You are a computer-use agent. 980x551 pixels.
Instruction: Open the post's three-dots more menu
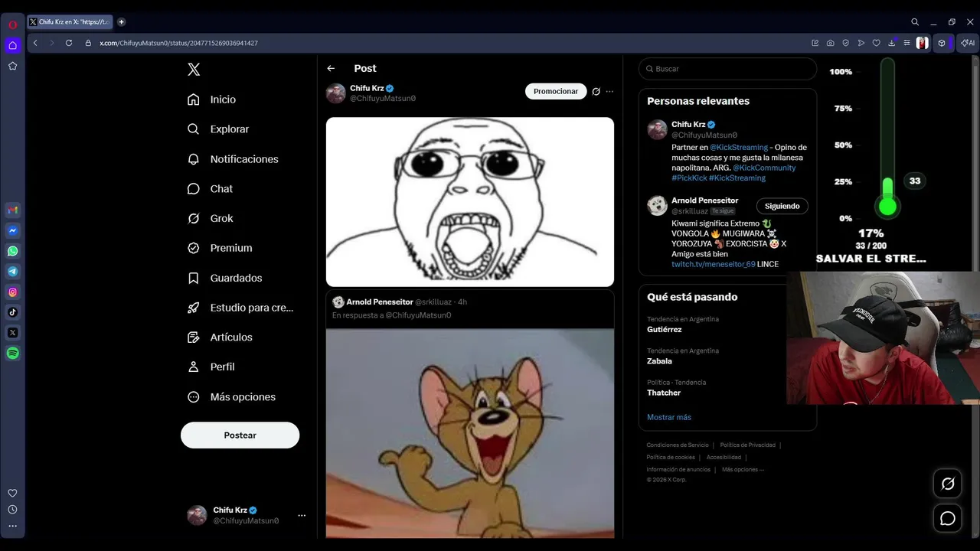pos(609,91)
